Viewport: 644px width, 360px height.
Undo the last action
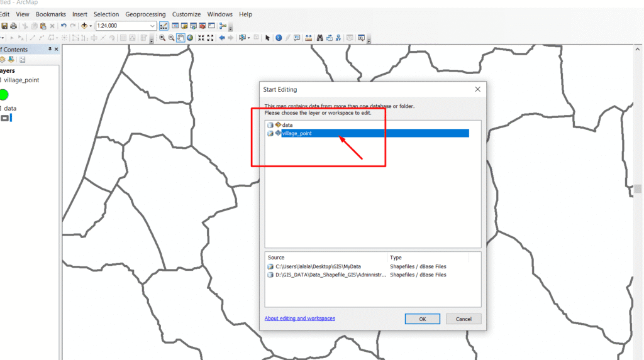pyautogui.click(x=64, y=26)
